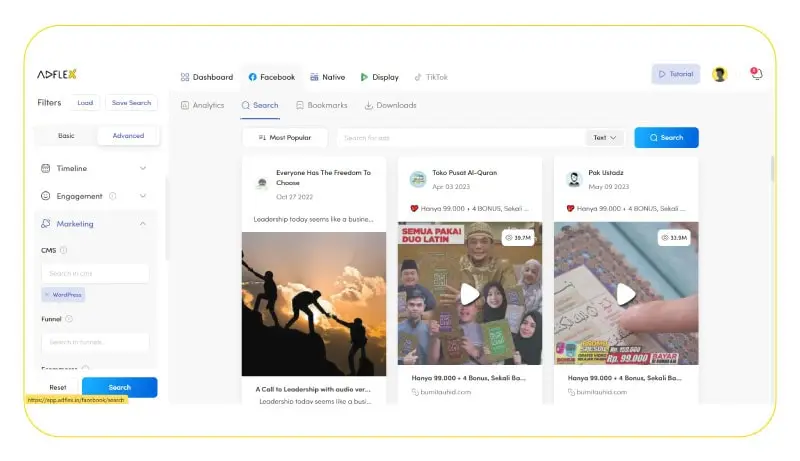This screenshot has width=800, height=461.
Task: Focus the Search for ads field
Action: pyautogui.click(x=461, y=138)
